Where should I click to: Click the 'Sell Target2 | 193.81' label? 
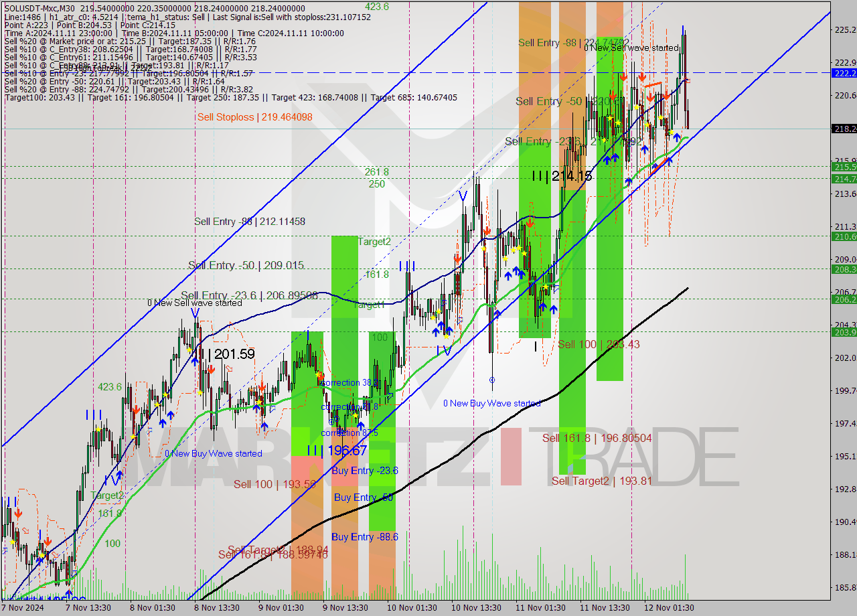[601, 481]
